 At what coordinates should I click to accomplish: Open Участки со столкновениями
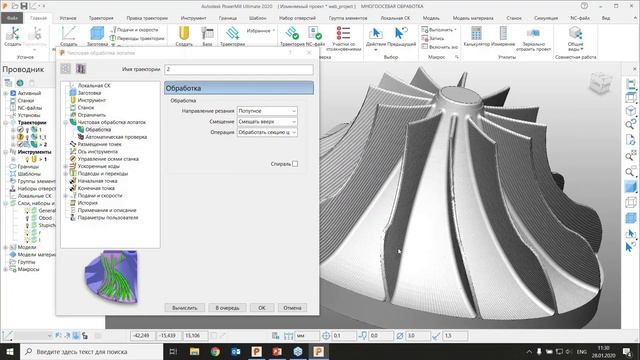point(343,38)
